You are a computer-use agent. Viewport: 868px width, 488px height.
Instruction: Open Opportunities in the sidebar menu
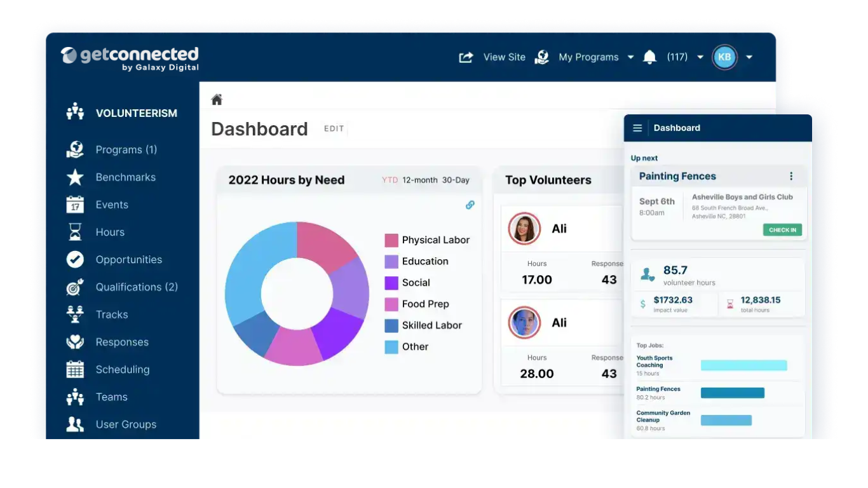tap(128, 259)
